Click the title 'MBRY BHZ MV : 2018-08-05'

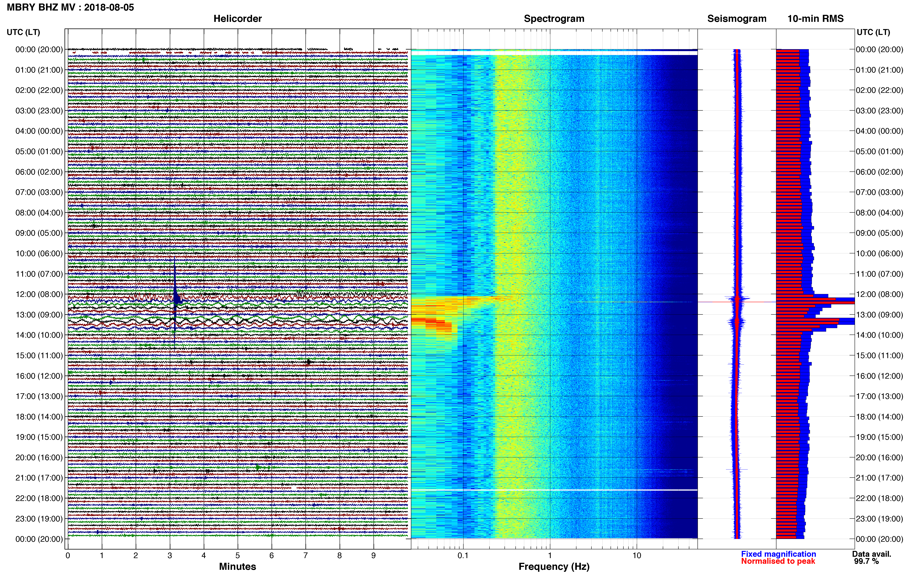(x=70, y=7)
